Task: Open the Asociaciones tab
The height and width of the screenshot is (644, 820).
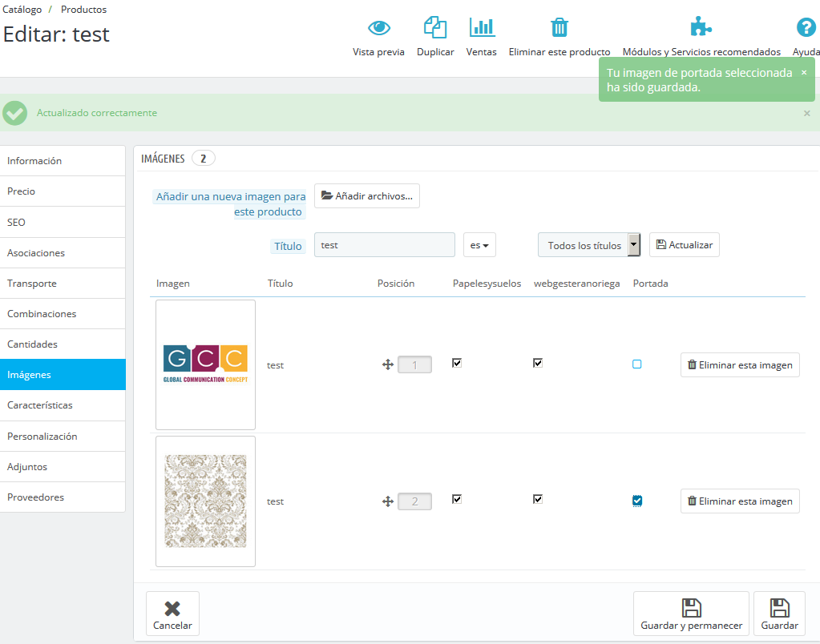Action: pos(63,253)
